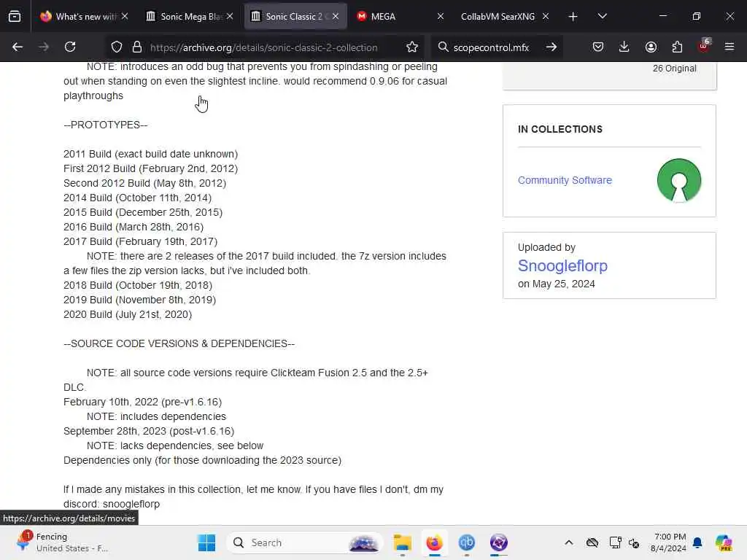Click 'on May 25, 2024' upload date

tap(557, 284)
